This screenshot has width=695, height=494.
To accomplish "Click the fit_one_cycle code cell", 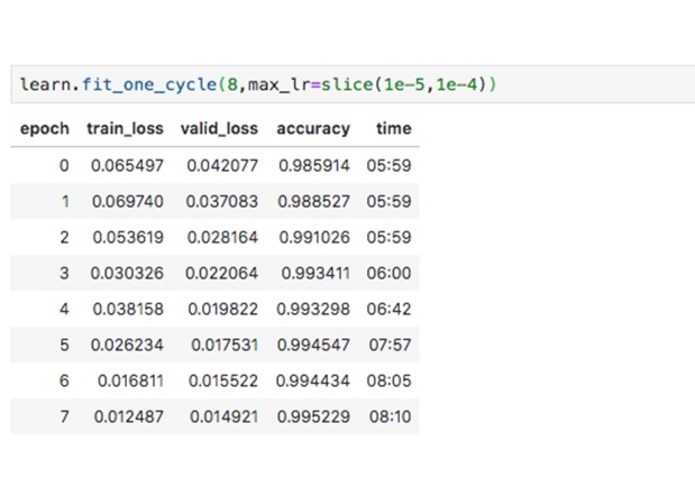I will click(353, 84).
